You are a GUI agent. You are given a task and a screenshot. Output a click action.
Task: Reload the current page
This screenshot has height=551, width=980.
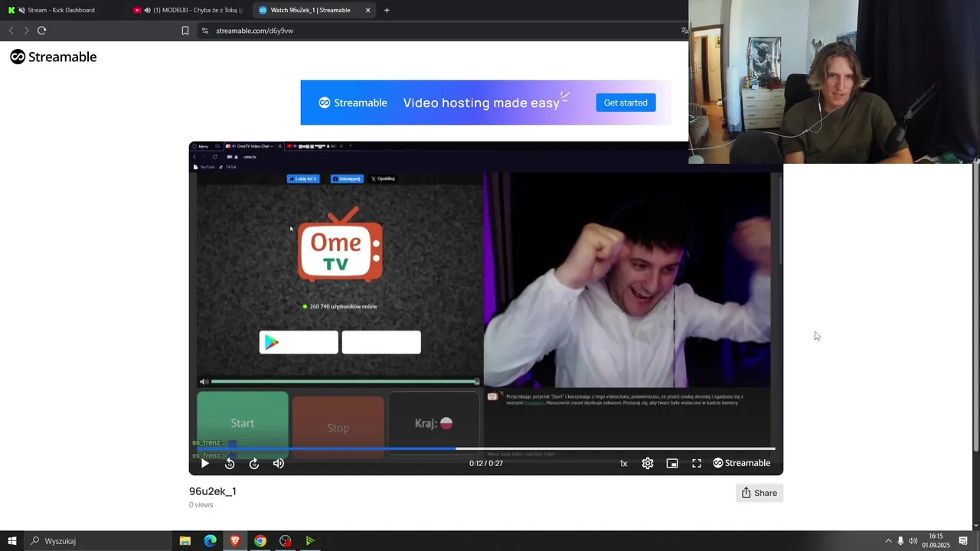click(x=42, y=31)
